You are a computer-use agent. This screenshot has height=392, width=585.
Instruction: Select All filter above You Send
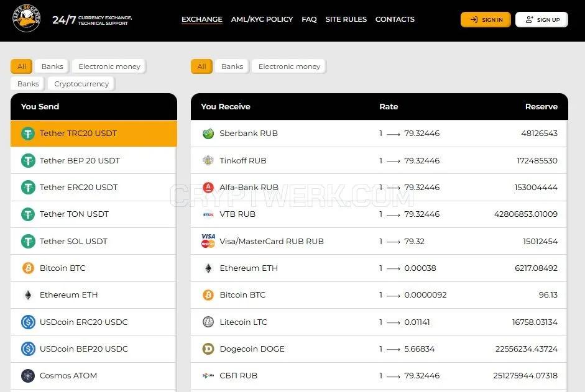tap(21, 66)
